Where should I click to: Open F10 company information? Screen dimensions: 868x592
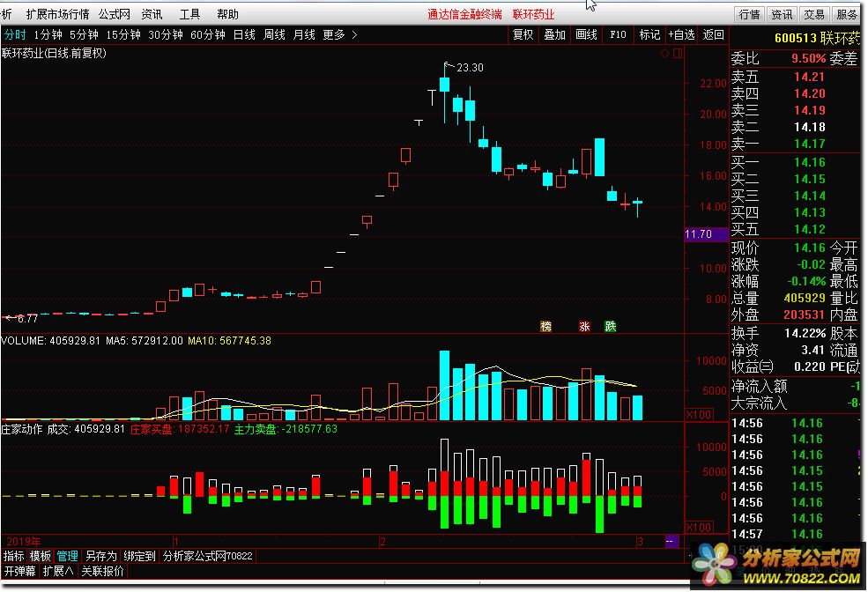coord(618,35)
